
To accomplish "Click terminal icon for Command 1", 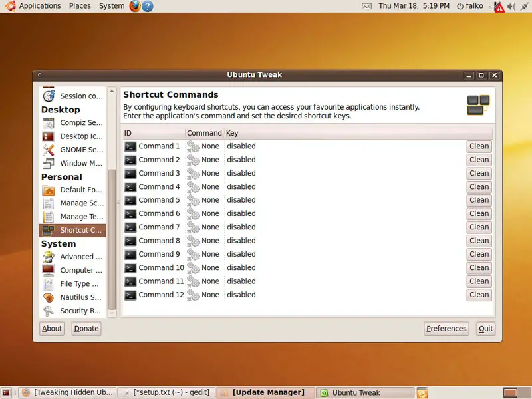I will tap(130, 146).
